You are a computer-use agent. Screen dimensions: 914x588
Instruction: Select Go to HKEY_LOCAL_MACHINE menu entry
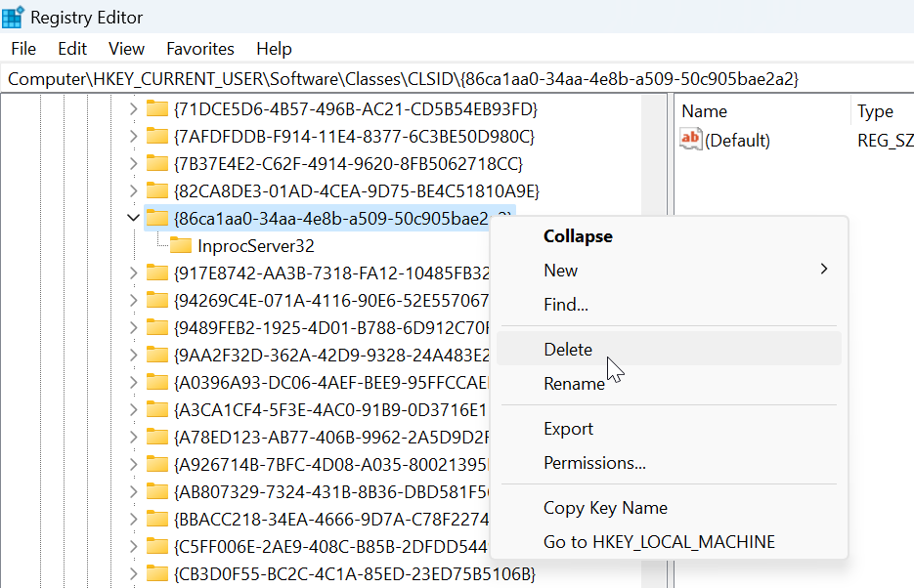coord(669,542)
